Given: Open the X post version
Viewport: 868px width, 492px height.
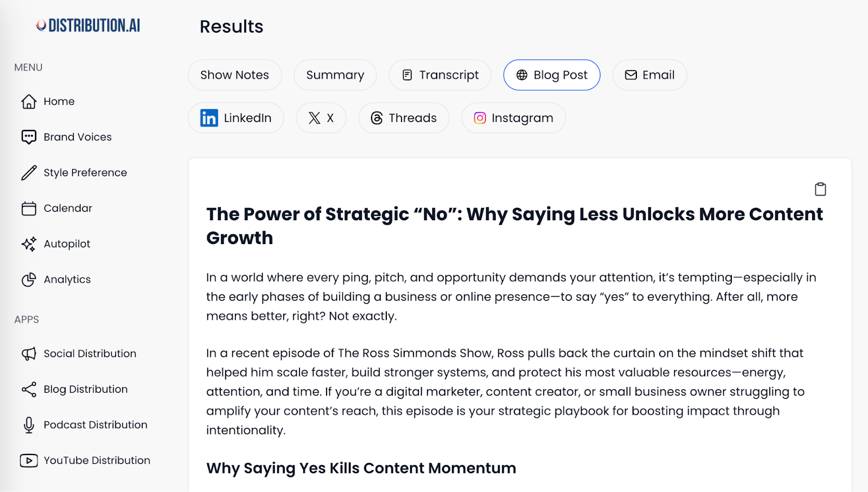Looking at the screenshot, I should (321, 118).
